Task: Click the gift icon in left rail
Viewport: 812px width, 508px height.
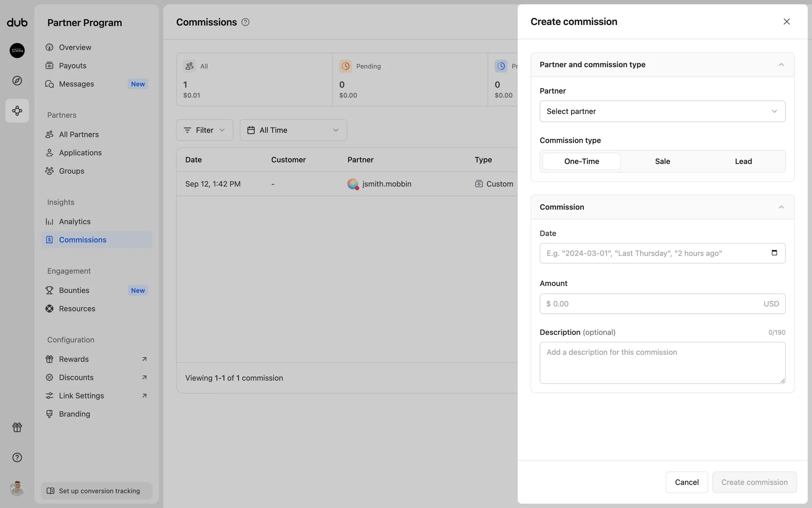Action: [x=17, y=427]
